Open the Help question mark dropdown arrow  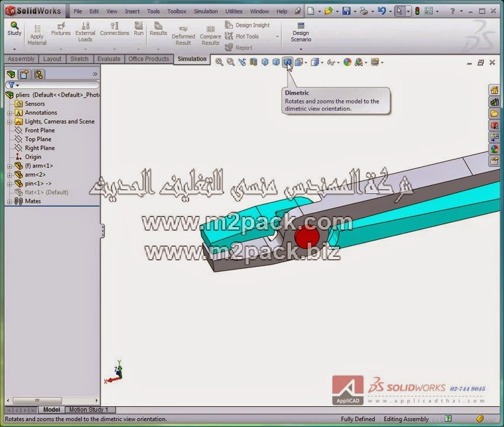click(461, 11)
